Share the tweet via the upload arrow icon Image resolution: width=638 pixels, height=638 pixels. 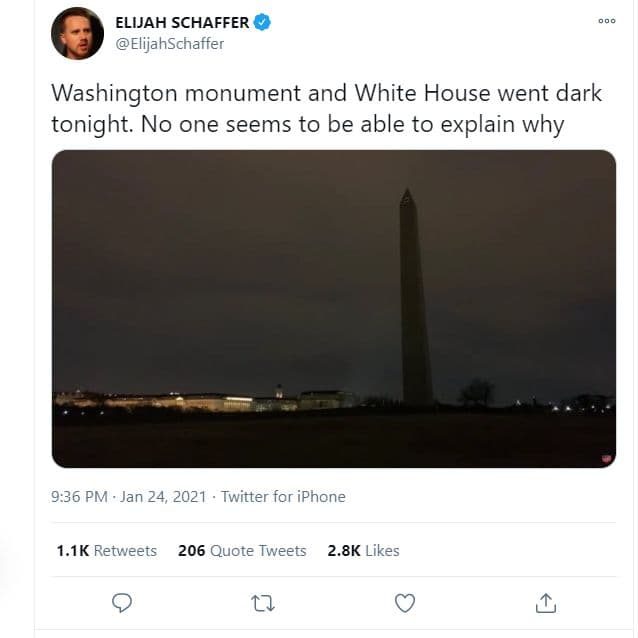[546, 603]
